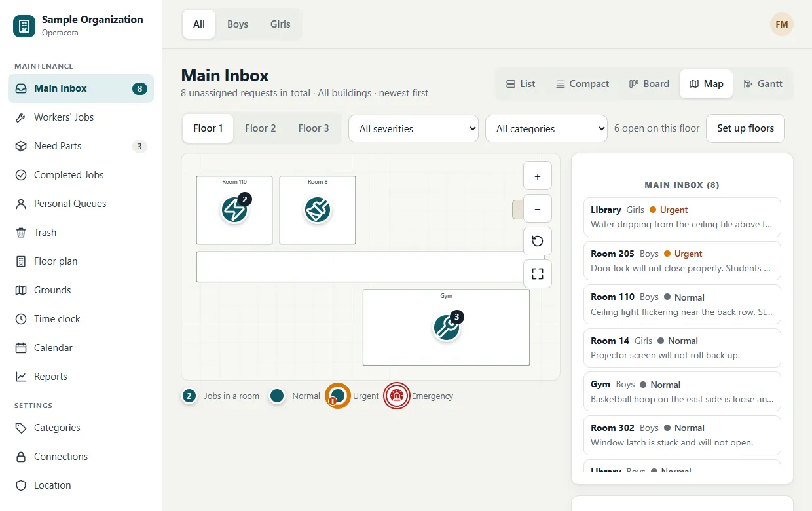The height and width of the screenshot is (511, 812).
Task: Click the Emergency legend icon
Action: click(397, 396)
